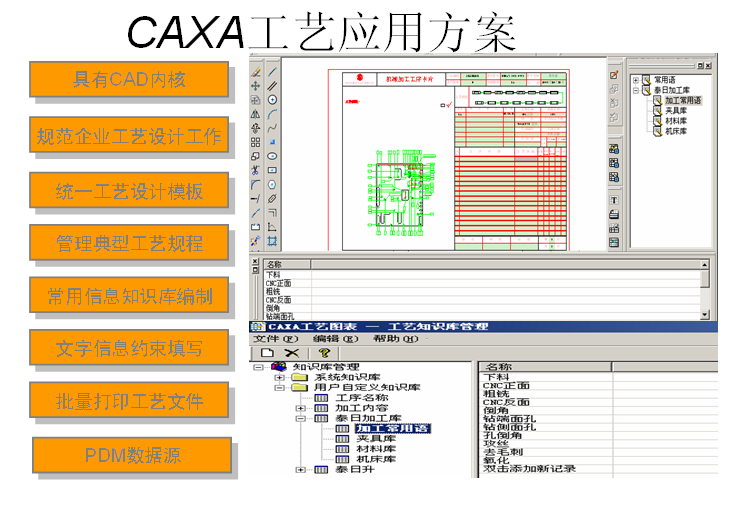Select 夹具库 in knowledge base tree
This screenshot has width=734, height=529.
pos(376,439)
